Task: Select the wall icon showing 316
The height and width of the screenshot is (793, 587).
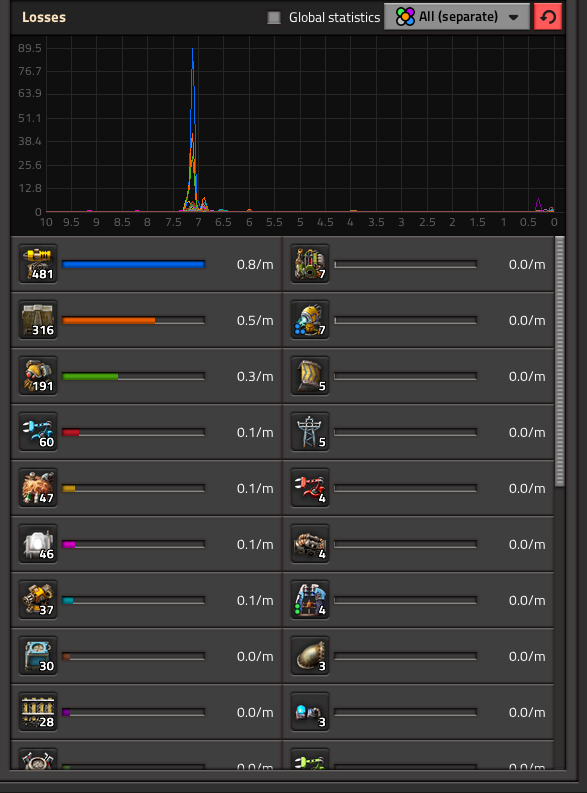Action: (x=38, y=320)
